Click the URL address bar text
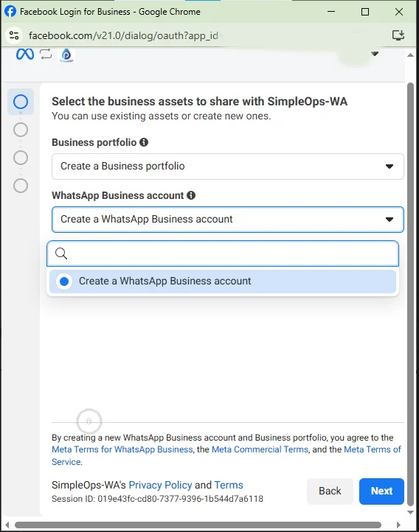This screenshot has height=532, width=419. (x=123, y=35)
